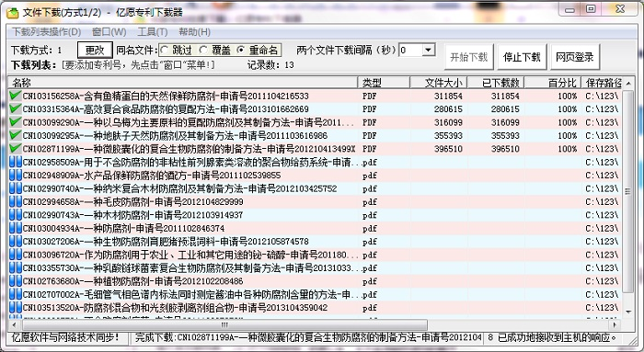Click green checkmark icon of CN103315364A row
The image size is (644, 352).
pos(16,108)
